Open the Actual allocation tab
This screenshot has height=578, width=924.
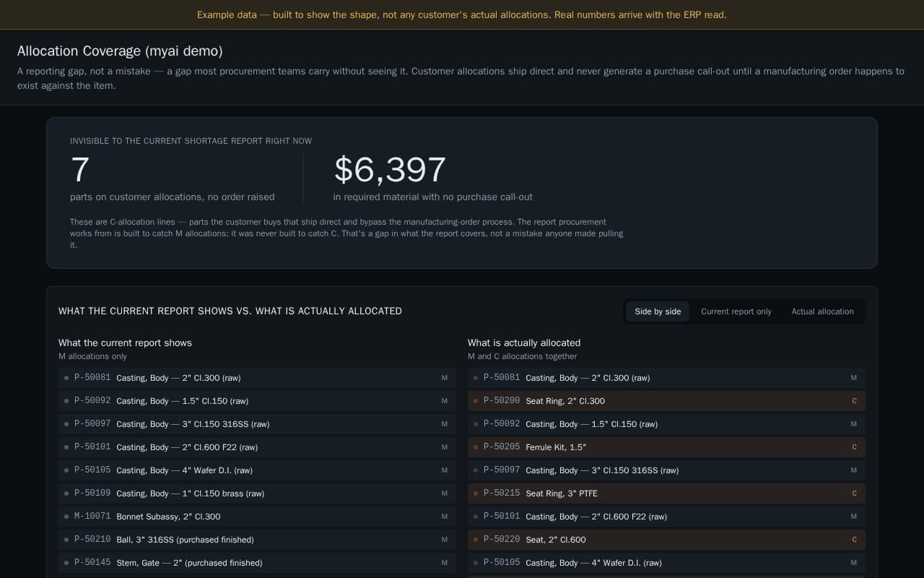pos(822,311)
